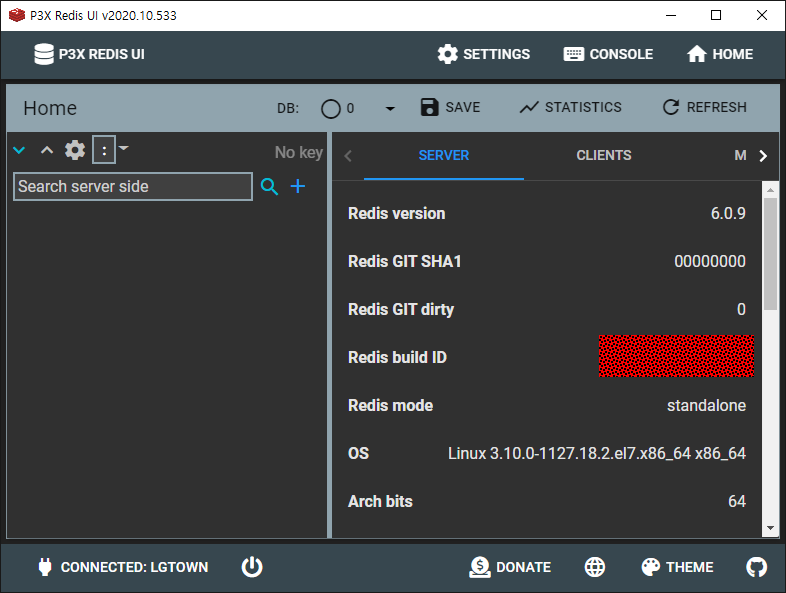This screenshot has height=593, width=786.
Task: Switch to the CLIENTS tab
Action: point(604,155)
